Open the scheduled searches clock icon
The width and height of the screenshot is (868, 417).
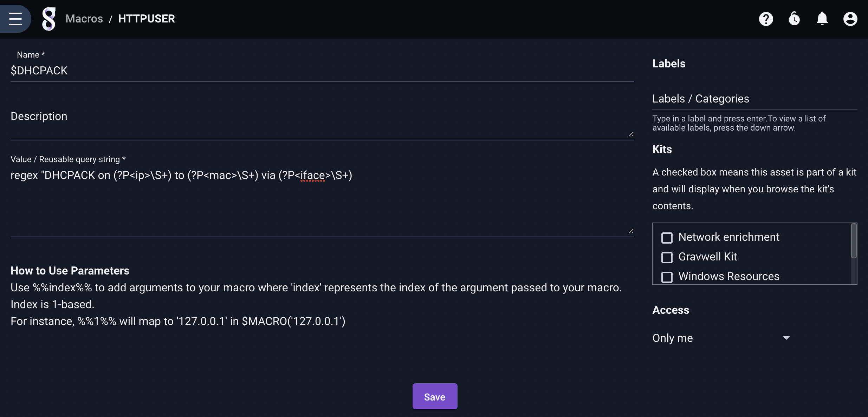(794, 19)
